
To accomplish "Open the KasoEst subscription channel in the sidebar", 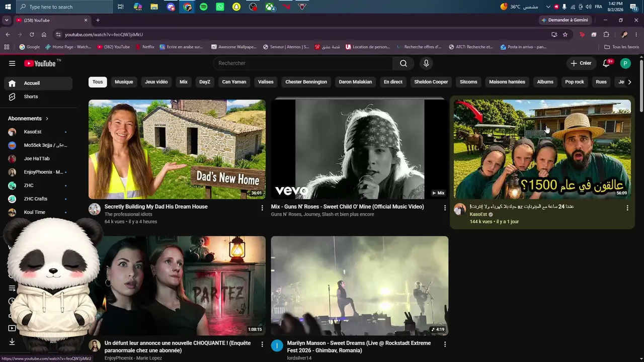I will point(38,132).
